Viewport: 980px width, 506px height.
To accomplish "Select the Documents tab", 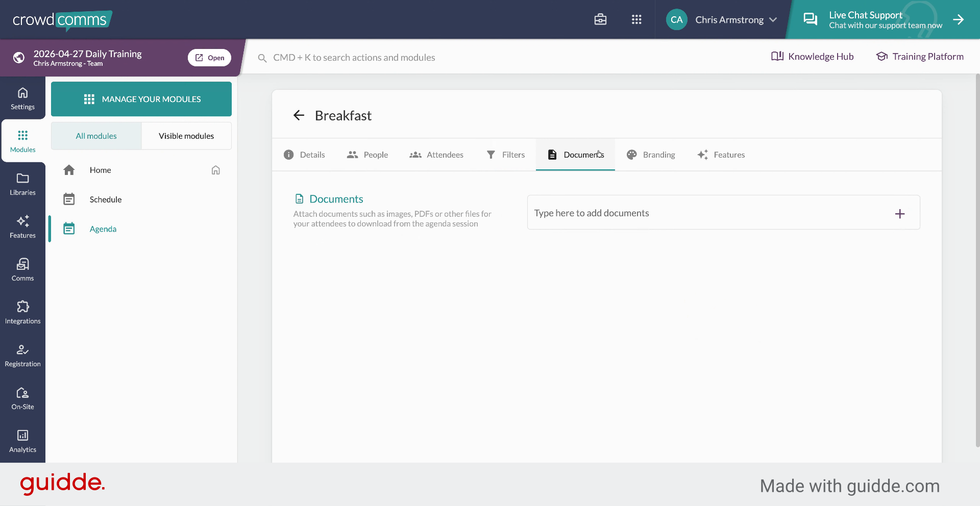I will pyautogui.click(x=575, y=155).
